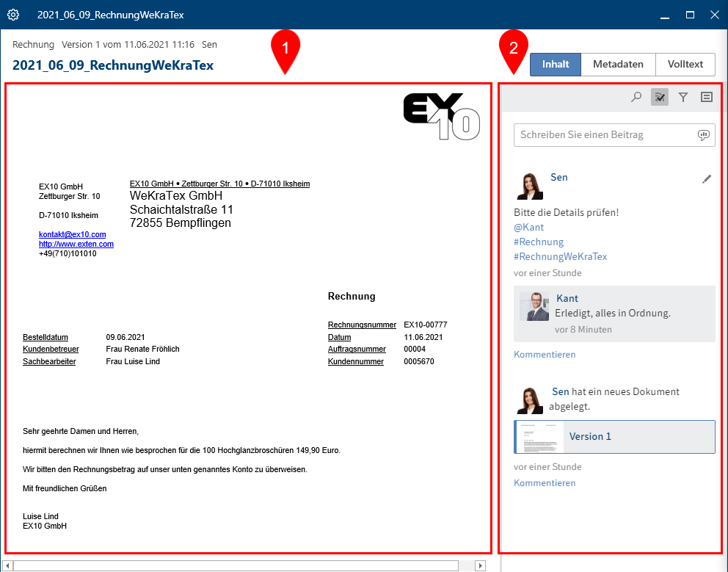Edit Sen's post with pencil icon

pos(707,178)
